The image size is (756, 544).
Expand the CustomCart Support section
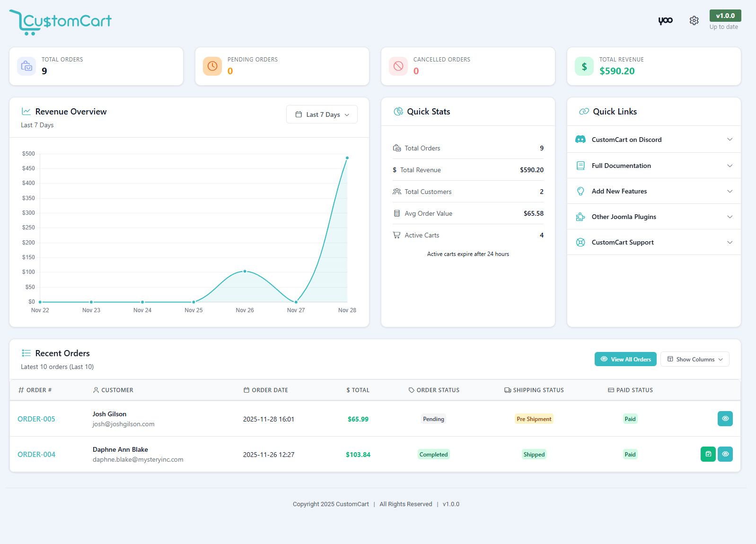pyautogui.click(x=654, y=242)
